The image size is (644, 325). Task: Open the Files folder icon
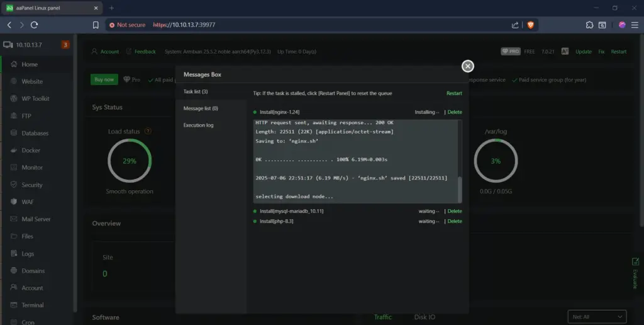tap(14, 236)
